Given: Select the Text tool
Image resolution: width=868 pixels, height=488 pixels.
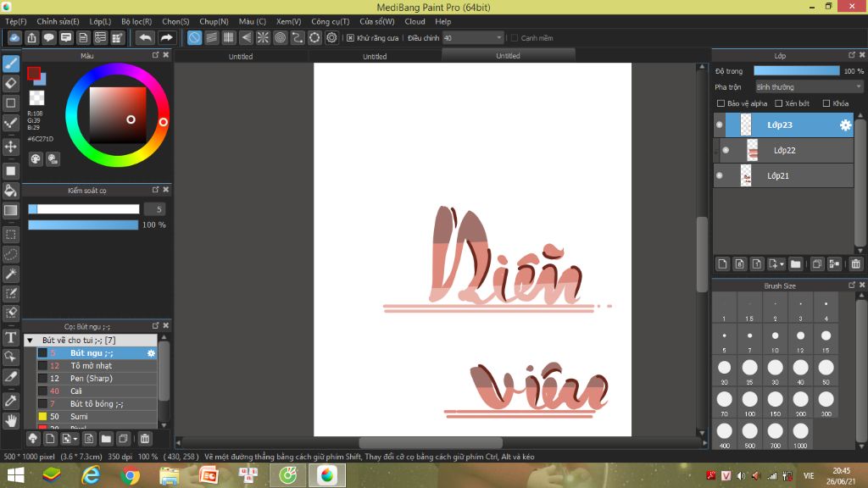Looking at the screenshot, I should tap(10, 337).
